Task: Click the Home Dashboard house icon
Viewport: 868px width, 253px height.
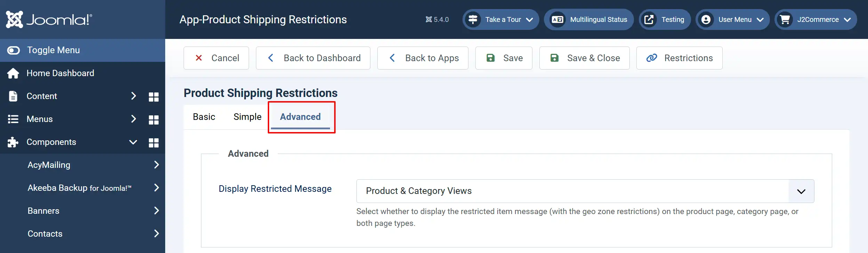Action: point(13,73)
